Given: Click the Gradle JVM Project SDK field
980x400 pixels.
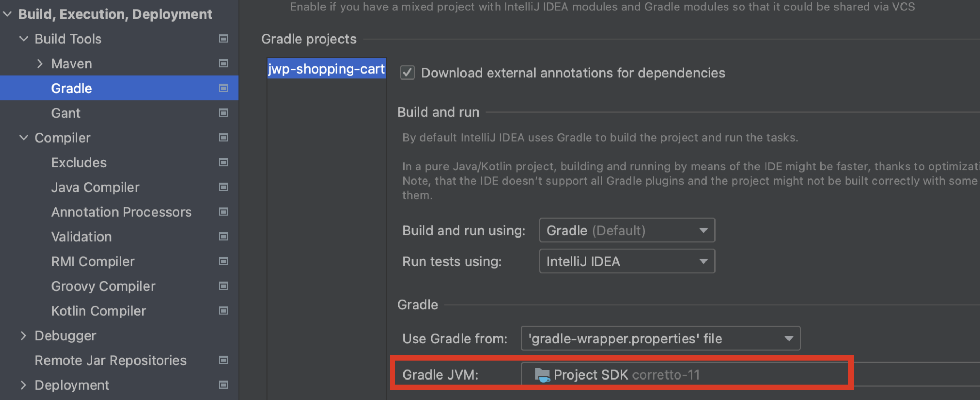Looking at the screenshot, I should (685, 375).
